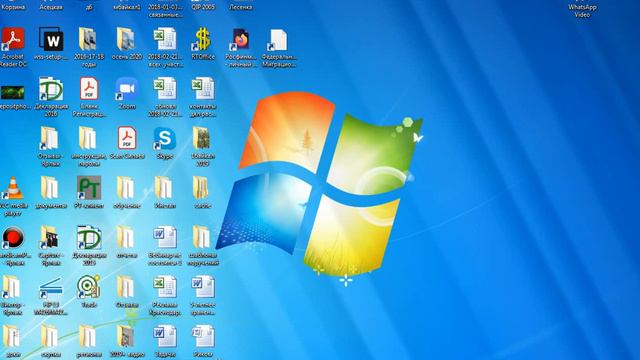640x360 pixels.
Task: Open the Вектор - Ярлык folder shortcut
Action: pyautogui.click(x=11, y=288)
